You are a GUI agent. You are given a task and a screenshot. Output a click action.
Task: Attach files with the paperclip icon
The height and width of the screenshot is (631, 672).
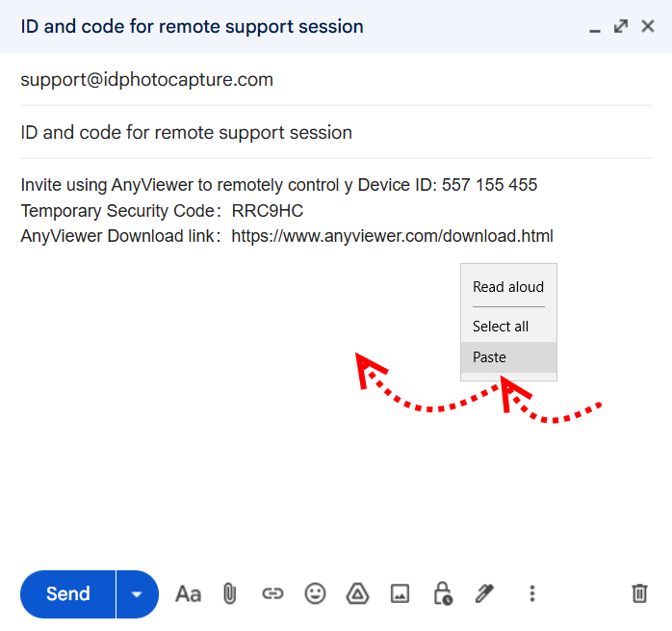pyautogui.click(x=230, y=593)
